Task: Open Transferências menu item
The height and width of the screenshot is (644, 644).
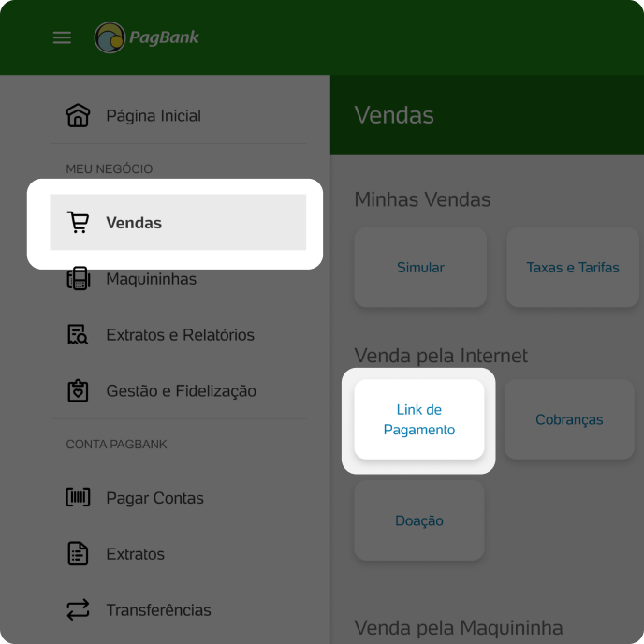Action: 178,610
